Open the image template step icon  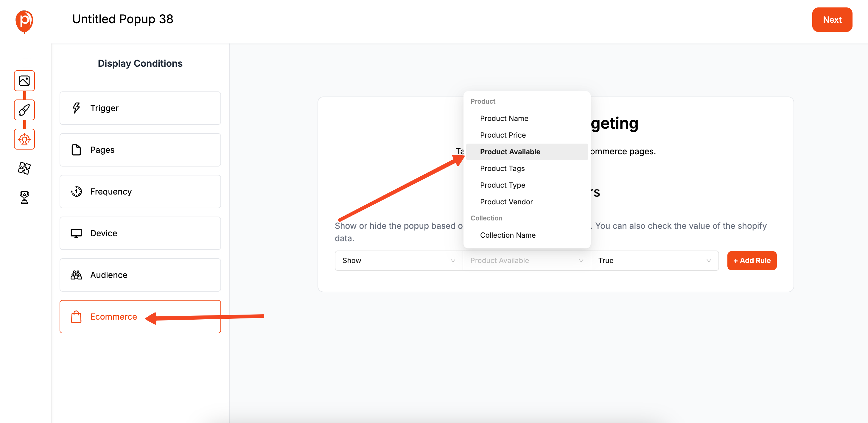24,80
